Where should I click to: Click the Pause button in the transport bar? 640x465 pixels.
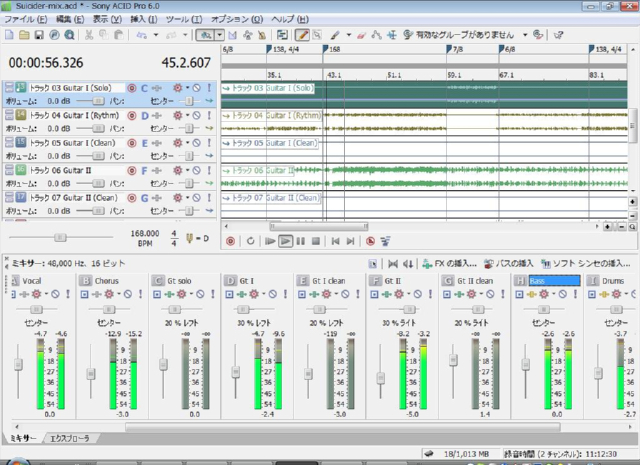(301, 241)
